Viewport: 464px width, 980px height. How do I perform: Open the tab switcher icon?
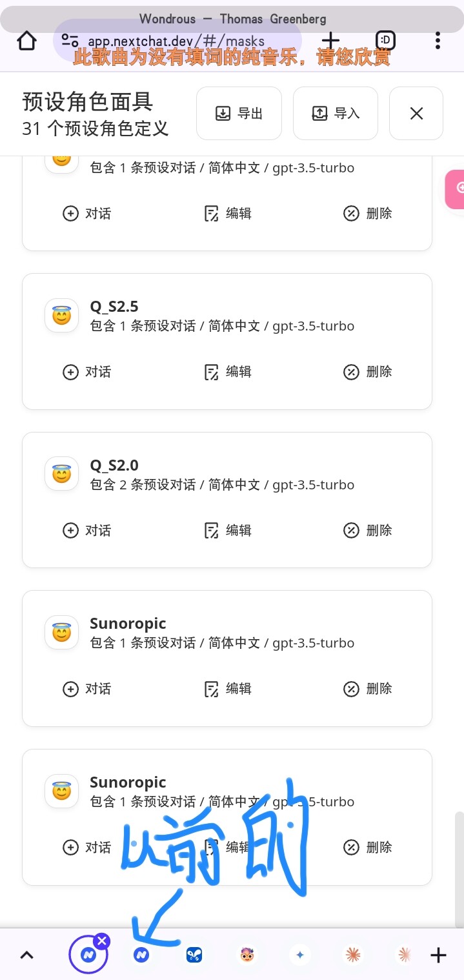tap(385, 41)
